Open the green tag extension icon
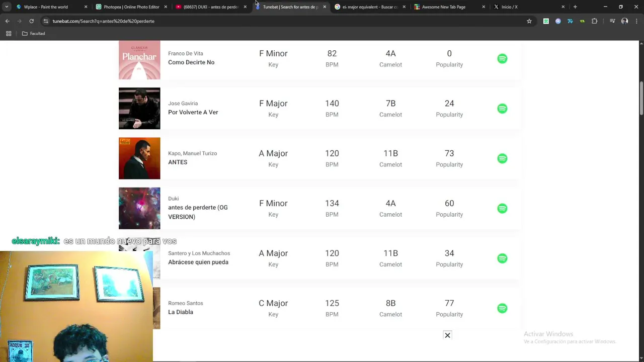This screenshot has height=362, width=644. pos(582,21)
